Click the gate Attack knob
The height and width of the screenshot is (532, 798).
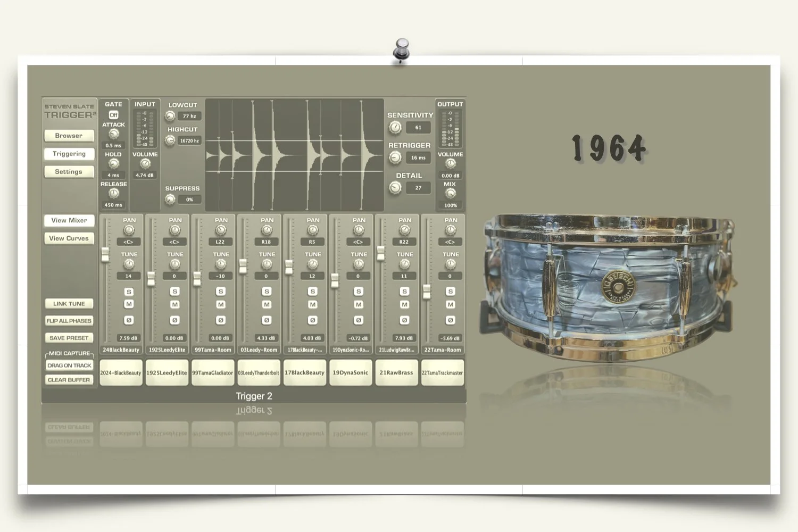coord(113,134)
